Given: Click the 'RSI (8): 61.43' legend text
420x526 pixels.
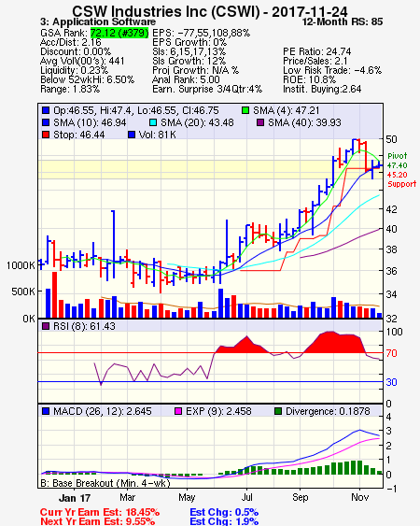Looking at the screenshot, I should pyautogui.click(x=84, y=326).
